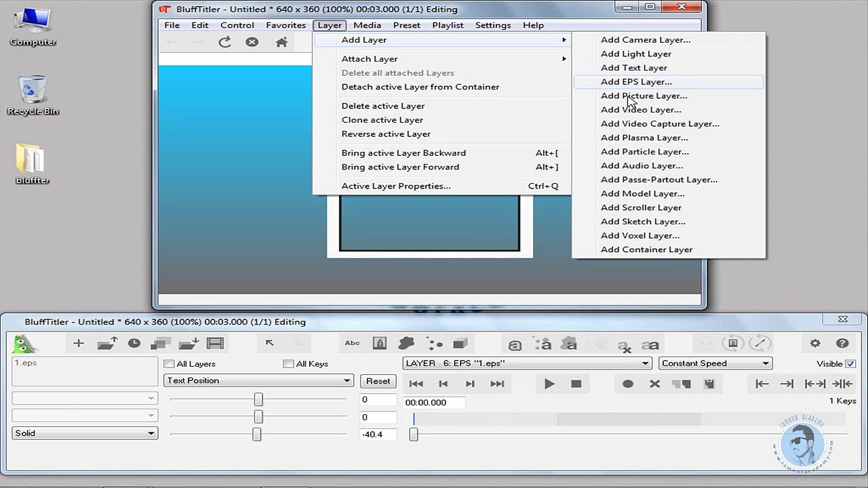Adjust the third property slider next to -40.4

(x=257, y=434)
